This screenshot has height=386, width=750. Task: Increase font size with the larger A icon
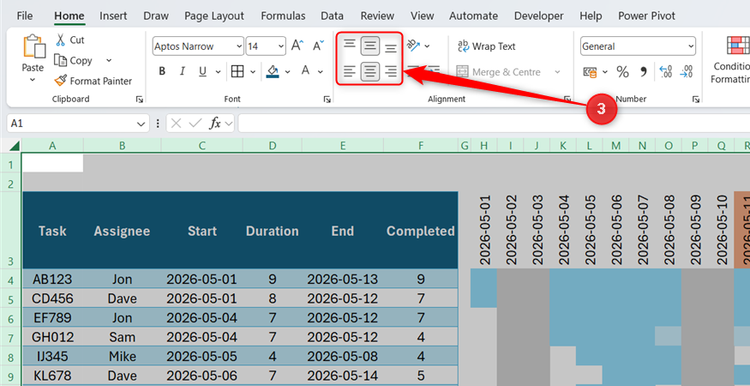click(297, 46)
